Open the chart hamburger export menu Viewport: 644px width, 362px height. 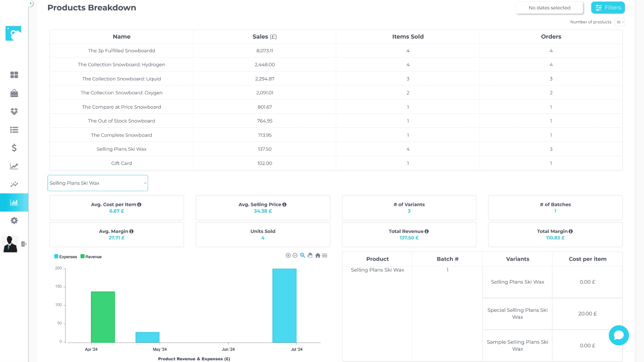[324, 255]
